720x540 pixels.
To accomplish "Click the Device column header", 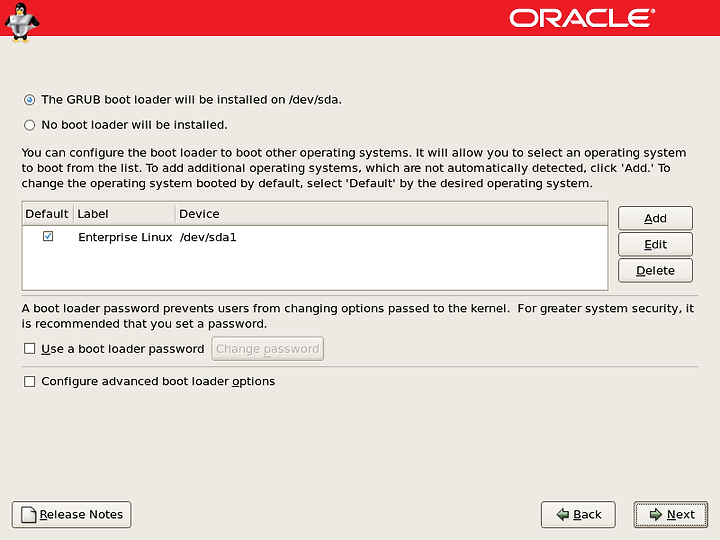I will coord(391,214).
